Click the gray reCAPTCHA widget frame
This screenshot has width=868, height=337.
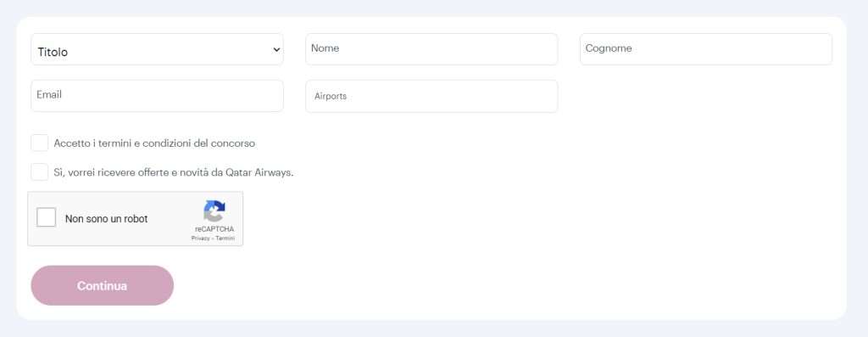pyautogui.click(x=136, y=219)
